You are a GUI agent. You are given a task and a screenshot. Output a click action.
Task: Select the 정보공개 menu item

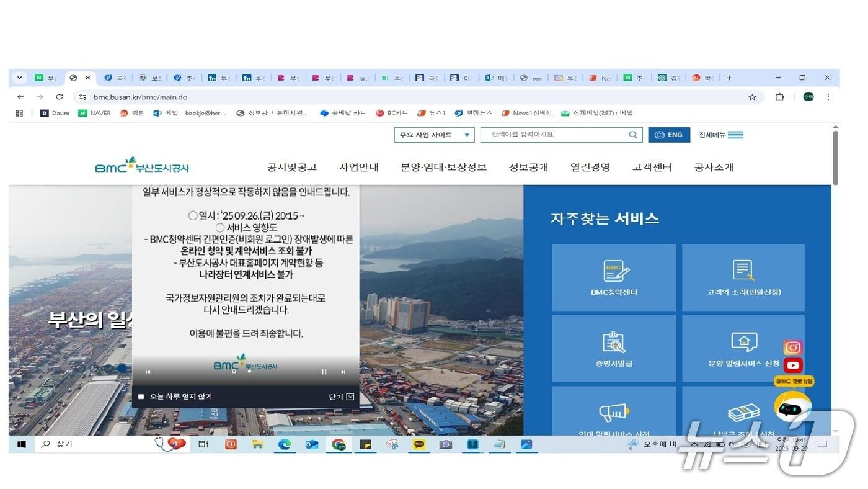(528, 167)
